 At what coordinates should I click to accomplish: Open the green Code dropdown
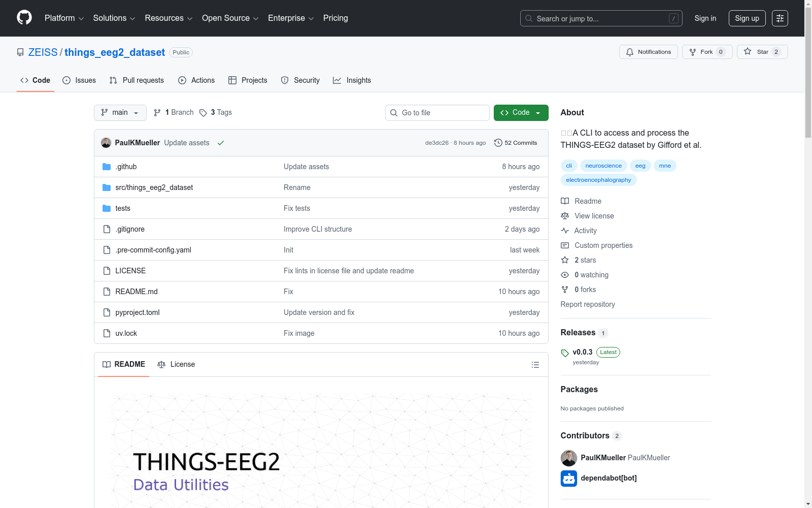[521, 113]
